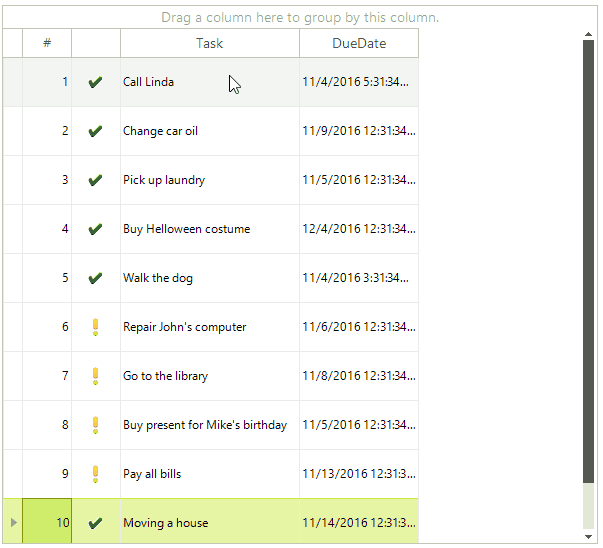Sort by the DueDate column header
This screenshot has width=603, height=548.
click(359, 43)
